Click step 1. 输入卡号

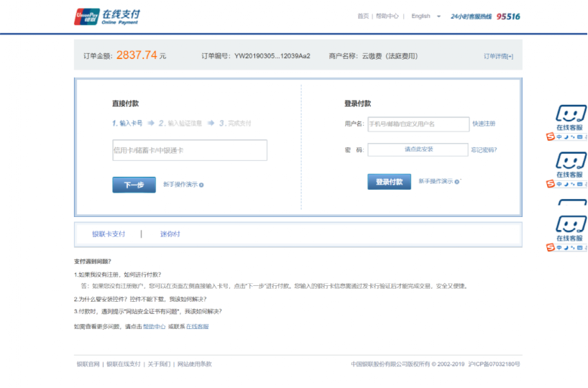(x=127, y=123)
